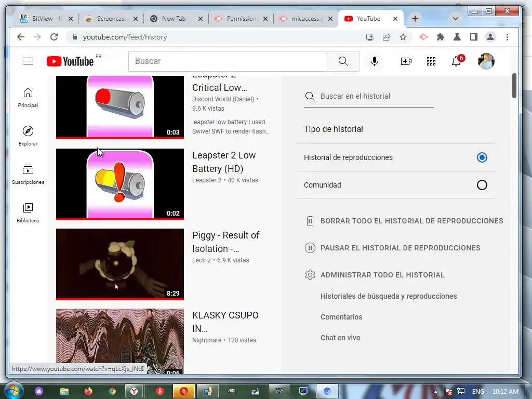532x399 pixels.
Task: Open Biblioteca in the sidebar
Action: click(x=28, y=213)
